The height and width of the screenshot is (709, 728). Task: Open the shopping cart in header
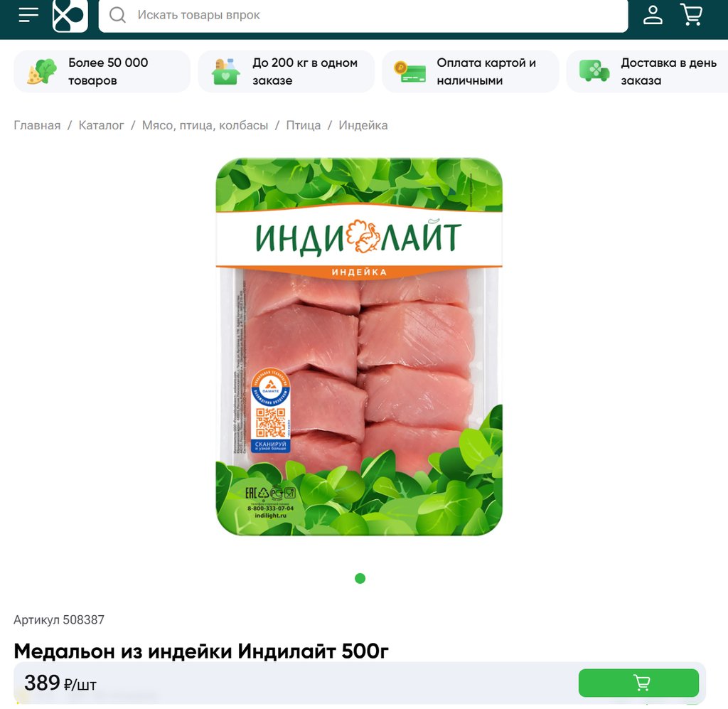point(691,14)
